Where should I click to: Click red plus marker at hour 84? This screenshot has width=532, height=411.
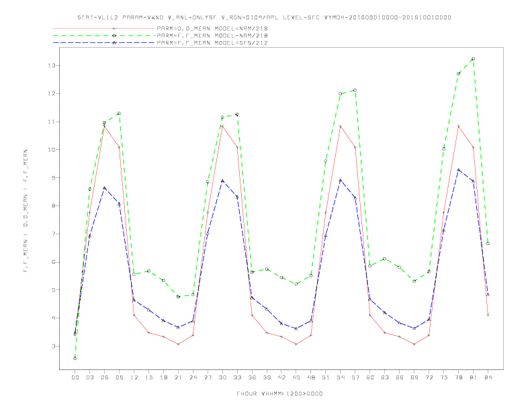[x=488, y=315]
